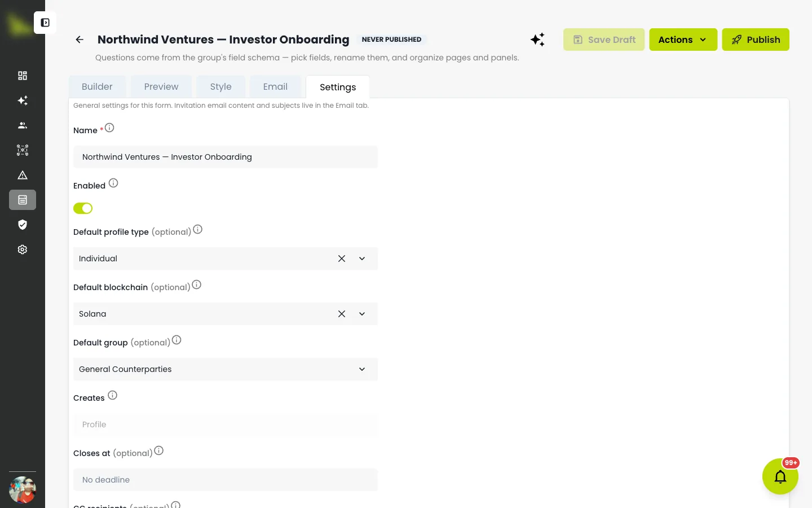This screenshot has height=508, width=812.
Task: Select the Settings tab
Action: (338, 87)
